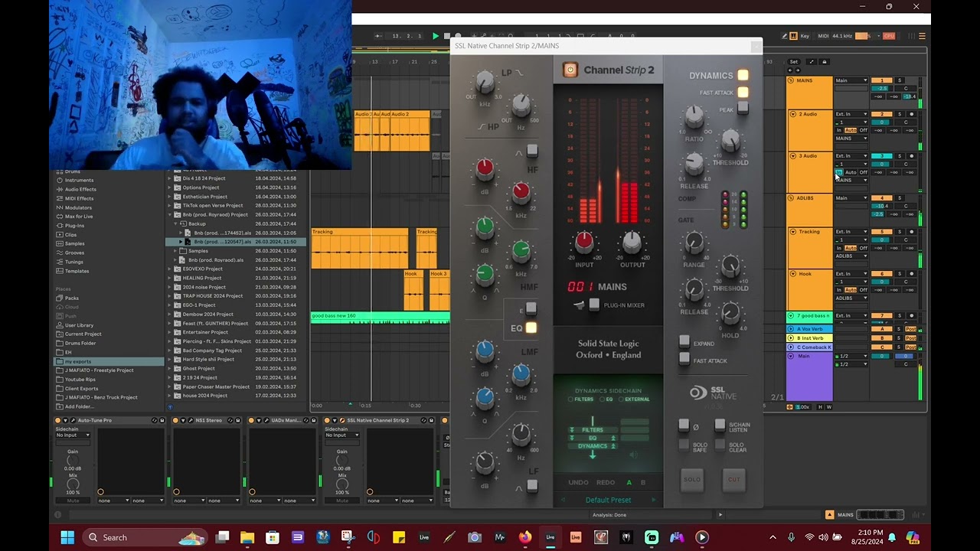
Task: Click REDO in SSL plugin
Action: click(x=606, y=482)
